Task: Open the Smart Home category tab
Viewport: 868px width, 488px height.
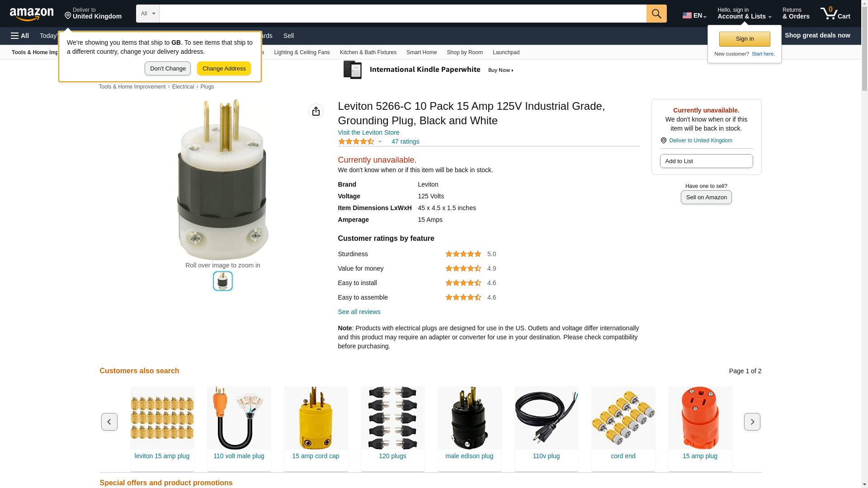Action: [x=421, y=52]
